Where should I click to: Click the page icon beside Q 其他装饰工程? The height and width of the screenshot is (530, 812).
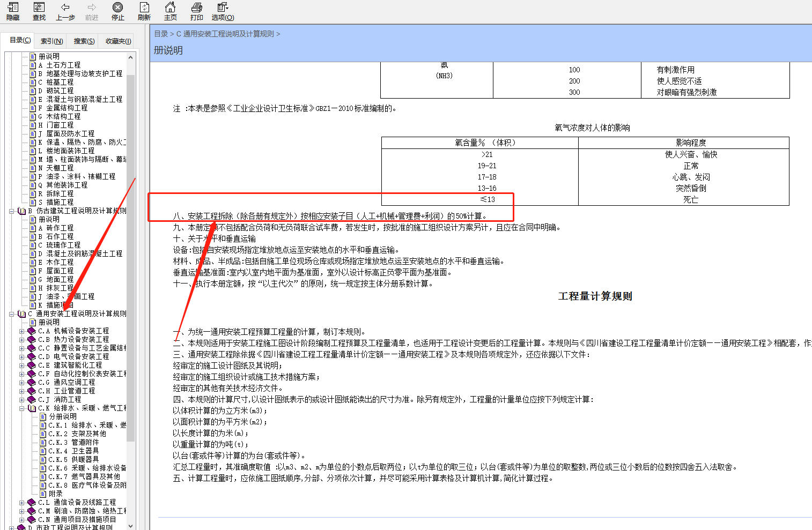click(33, 185)
